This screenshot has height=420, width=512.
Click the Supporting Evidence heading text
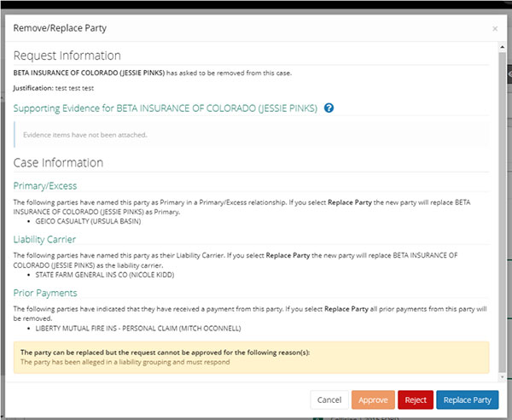click(166, 108)
